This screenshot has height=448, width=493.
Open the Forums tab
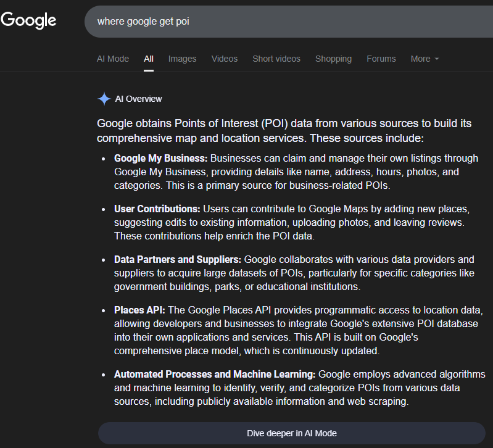pos(381,59)
